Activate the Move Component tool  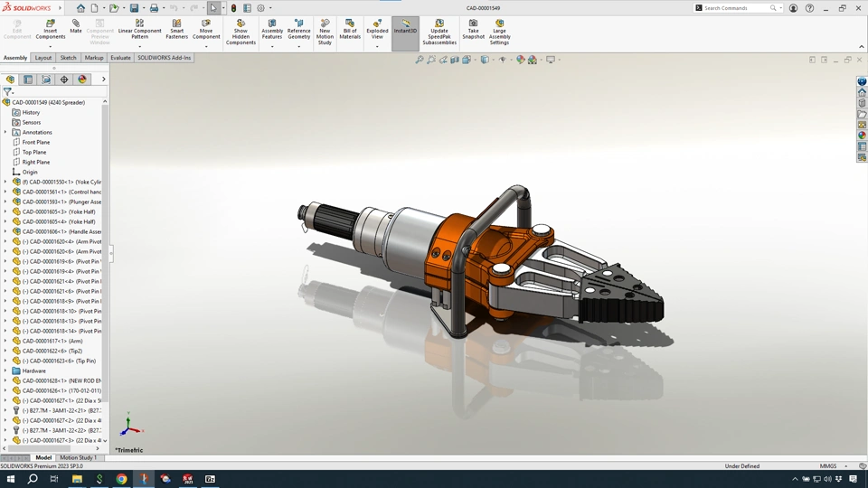pyautogui.click(x=206, y=29)
